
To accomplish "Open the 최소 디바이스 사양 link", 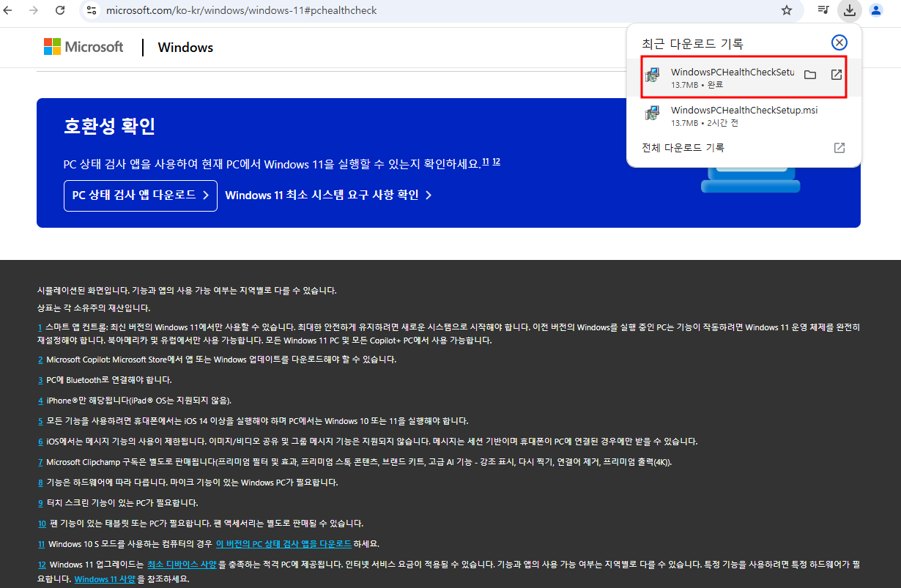I will tap(182, 565).
